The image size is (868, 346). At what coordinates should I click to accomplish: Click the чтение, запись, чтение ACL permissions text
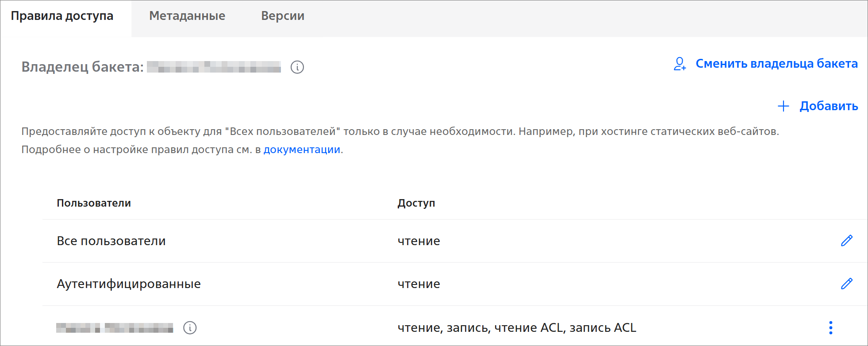tap(516, 328)
